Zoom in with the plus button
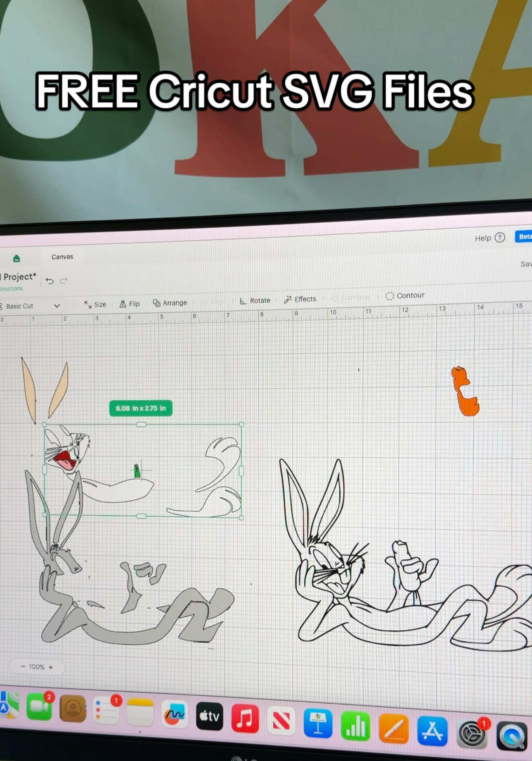Viewport: 532px width, 761px height. pyautogui.click(x=51, y=667)
